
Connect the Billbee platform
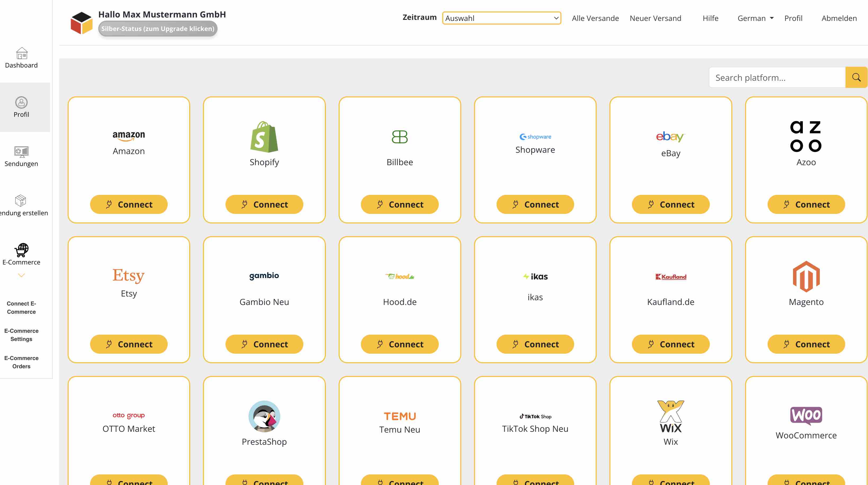coord(400,204)
